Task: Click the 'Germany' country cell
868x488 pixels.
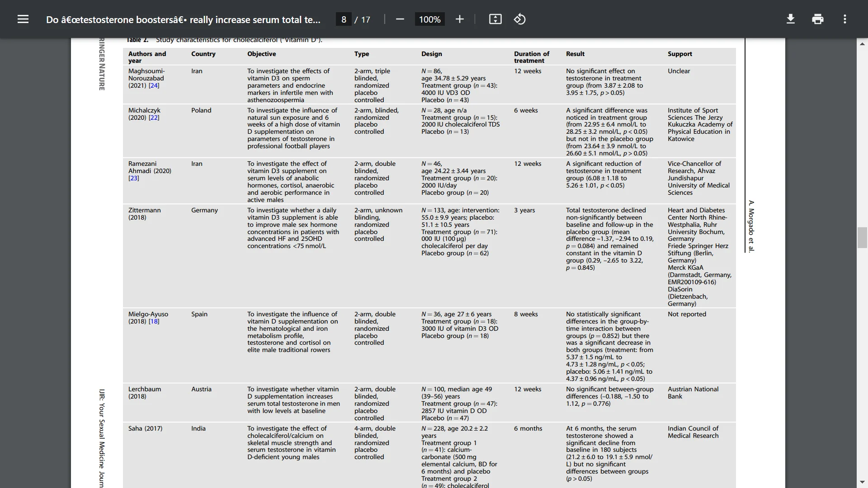Action: (204, 210)
